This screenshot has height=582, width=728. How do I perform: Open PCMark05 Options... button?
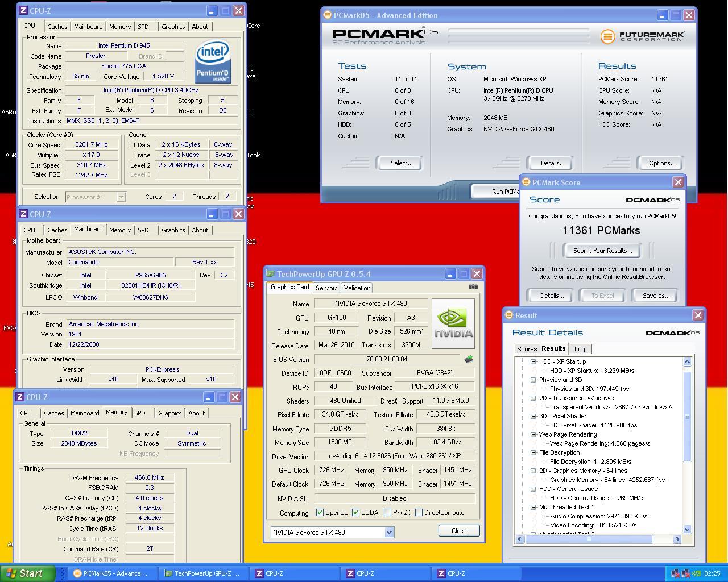(661, 163)
